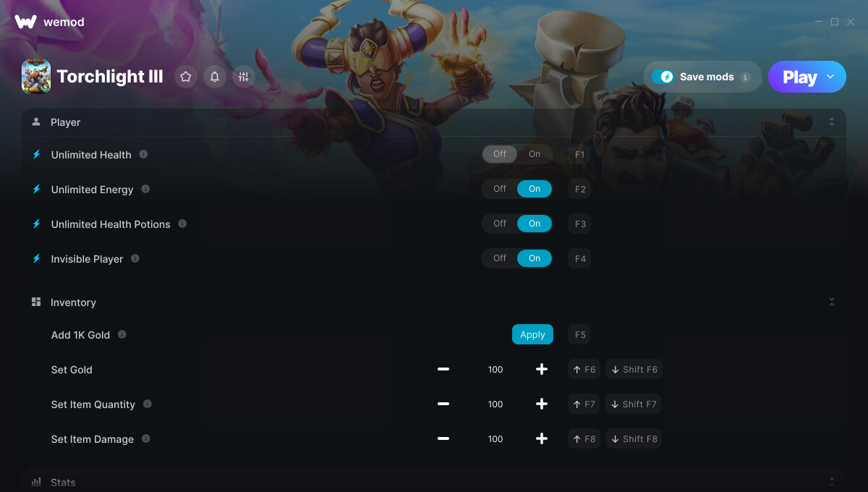868x492 pixels.
Task: Open the notifications bell icon
Action: point(215,77)
